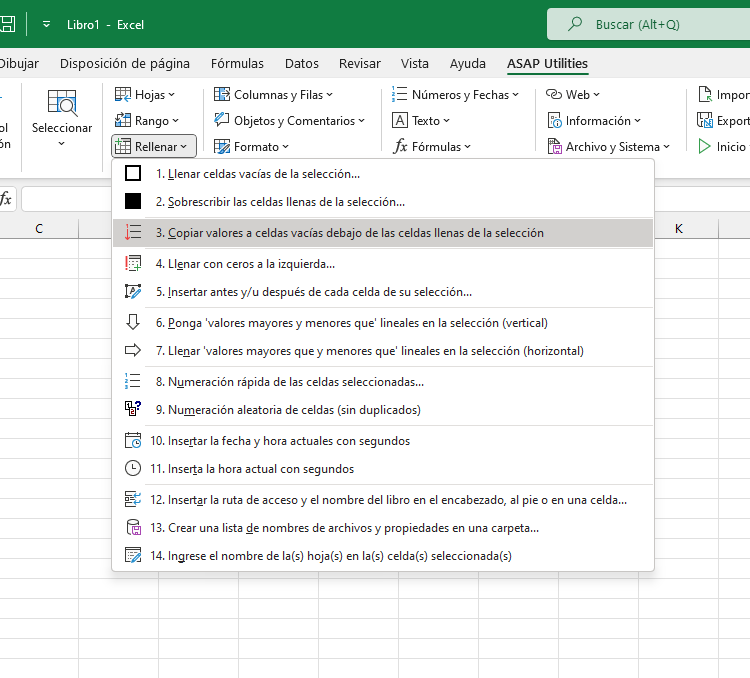Screen dimensions: 750x678
Task: Choose Inserta la hora actual con segundos
Action: [383, 469]
